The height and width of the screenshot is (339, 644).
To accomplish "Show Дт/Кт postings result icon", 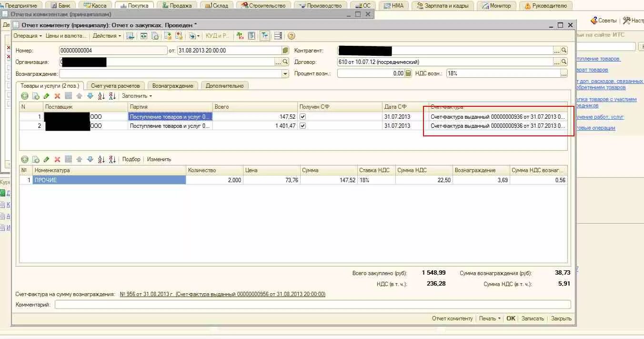I will click(240, 36).
